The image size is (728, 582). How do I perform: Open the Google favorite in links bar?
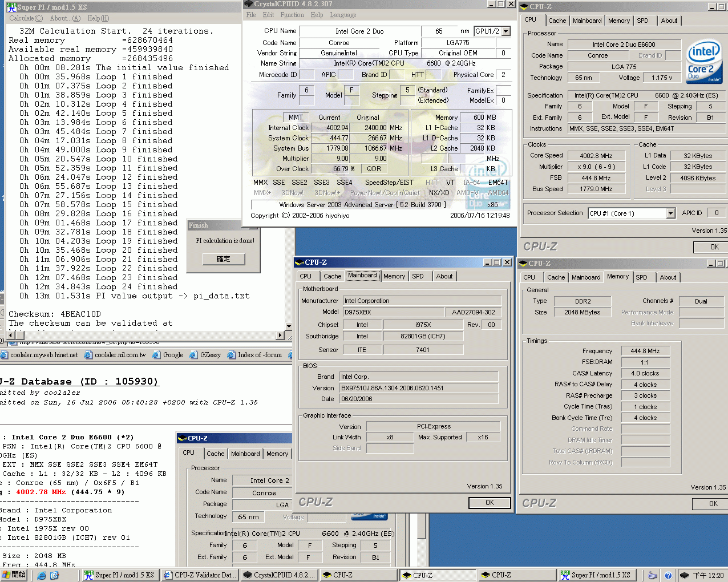(168, 355)
